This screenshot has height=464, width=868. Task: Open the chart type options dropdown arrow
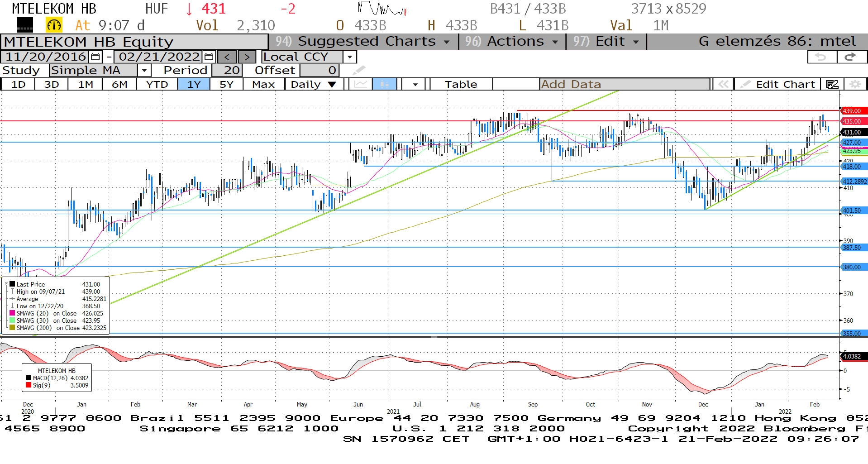coord(415,84)
